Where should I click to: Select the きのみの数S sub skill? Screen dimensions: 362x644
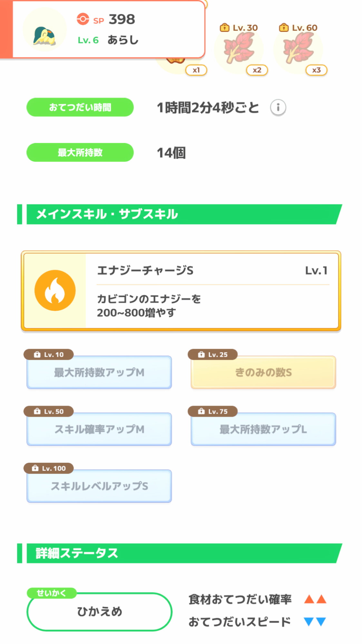point(263,372)
